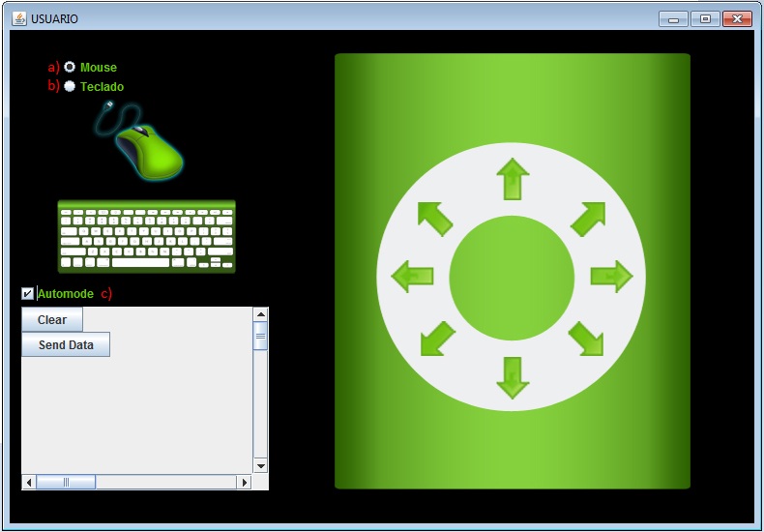The width and height of the screenshot is (764, 532).
Task: Click the Mouse label text
Action: [x=99, y=68]
